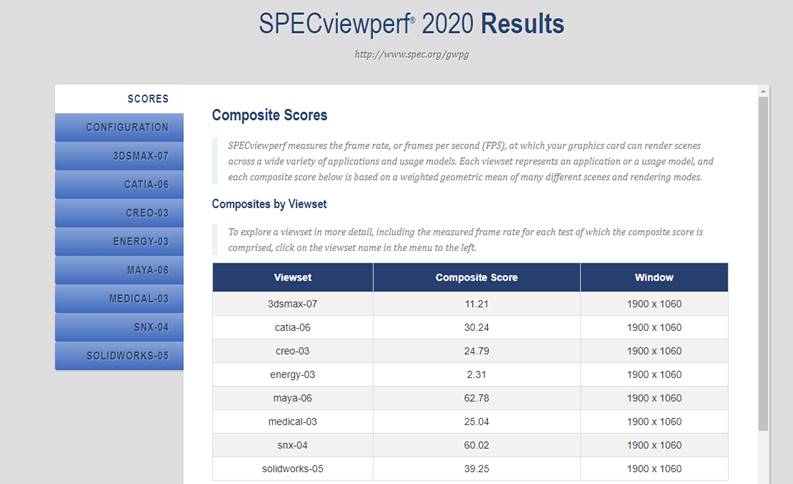The width and height of the screenshot is (793, 484).
Task: Click the score value 24.79
Action: [x=476, y=351]
